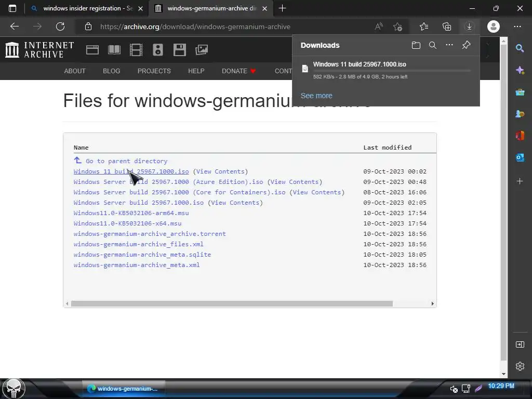
Task: Switch to windows insider registration tab
Action: click(88, 8)
